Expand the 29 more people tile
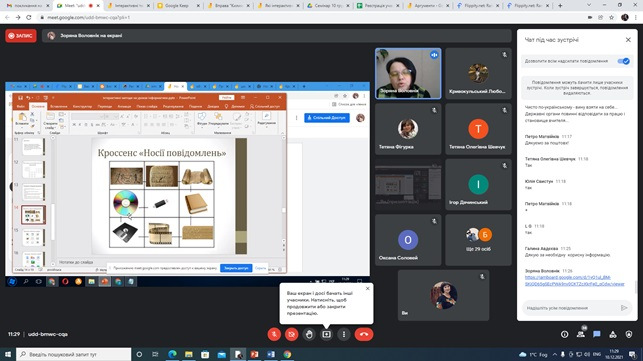The height and width of the screenshot is (361, 643). (x=478, y=240)
